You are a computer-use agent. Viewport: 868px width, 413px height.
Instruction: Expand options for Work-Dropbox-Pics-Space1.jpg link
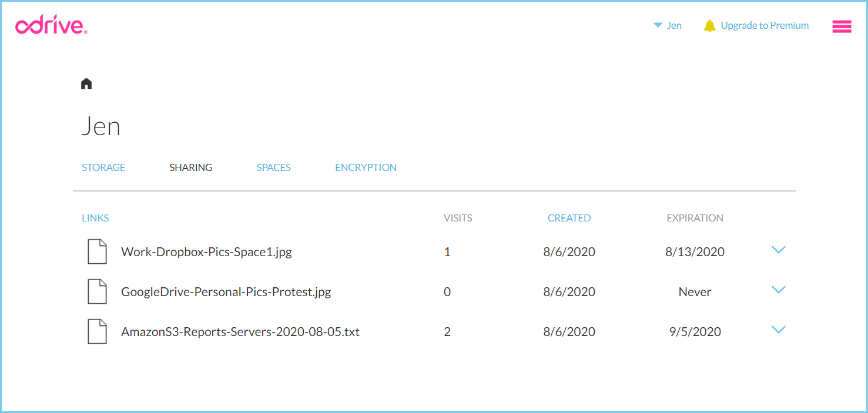(778, 250)
